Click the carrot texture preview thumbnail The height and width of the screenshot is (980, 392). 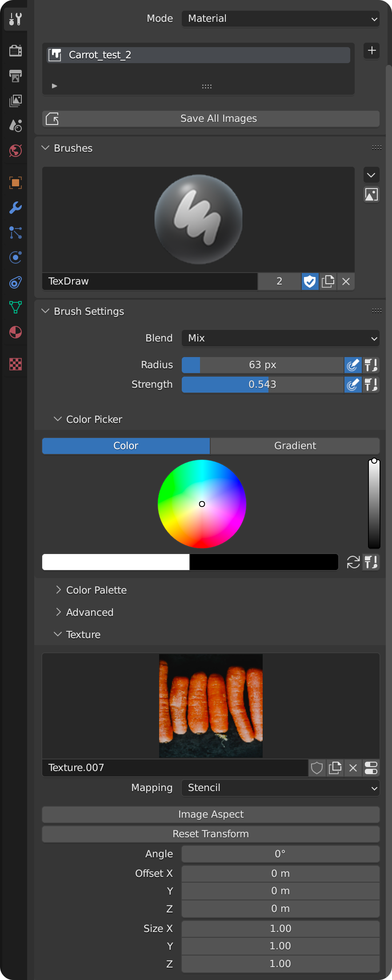[211, 706]
